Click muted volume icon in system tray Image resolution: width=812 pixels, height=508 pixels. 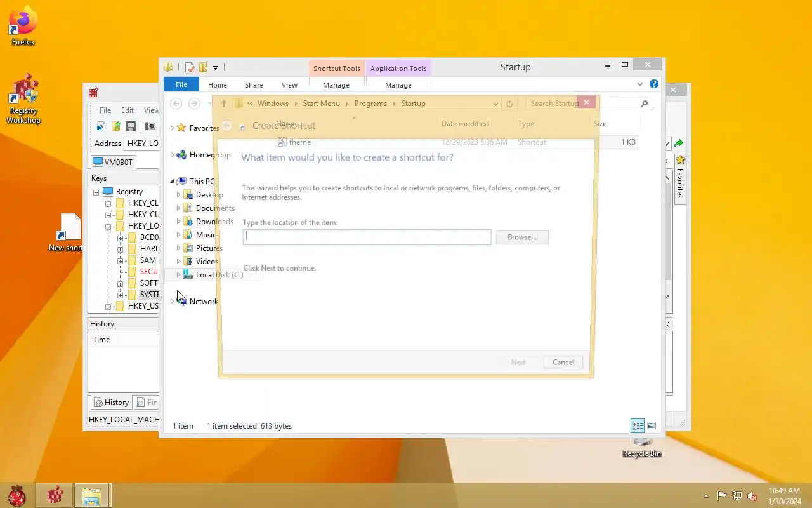click(x=752, y=496)
